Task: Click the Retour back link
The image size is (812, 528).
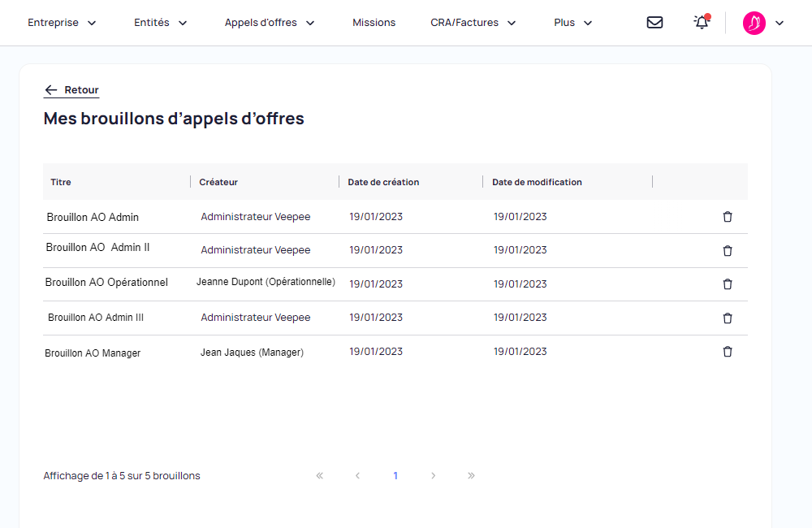Action: point(71,90)
